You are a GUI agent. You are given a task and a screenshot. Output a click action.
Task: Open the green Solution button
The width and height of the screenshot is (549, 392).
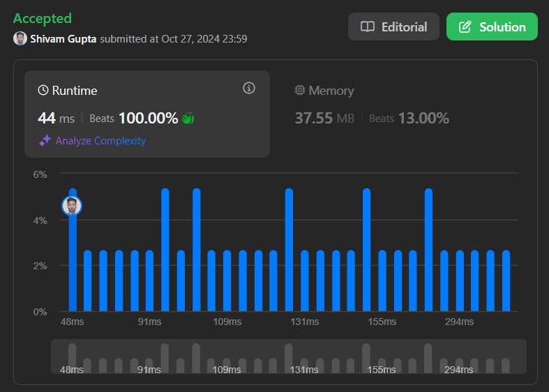tap(492, 27)
